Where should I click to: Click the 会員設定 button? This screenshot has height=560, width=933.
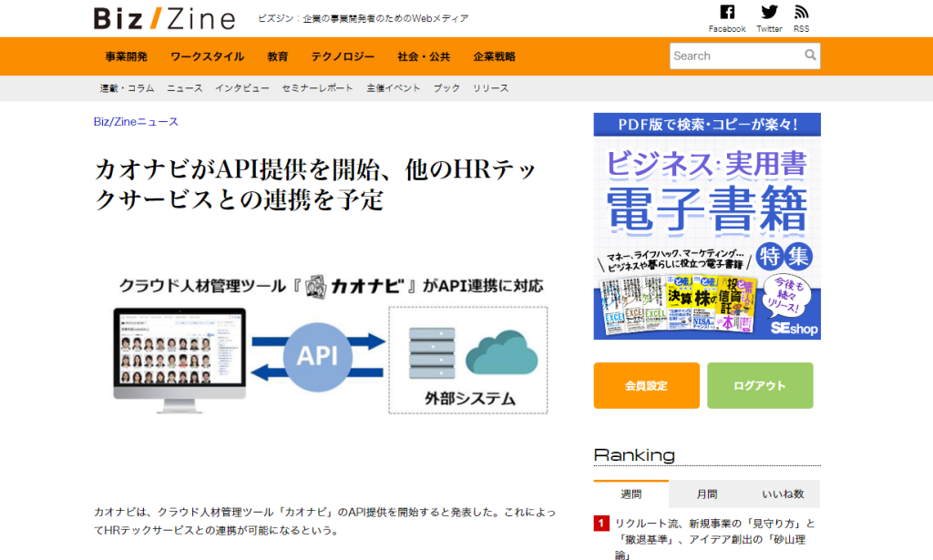[x=646, y=385]
